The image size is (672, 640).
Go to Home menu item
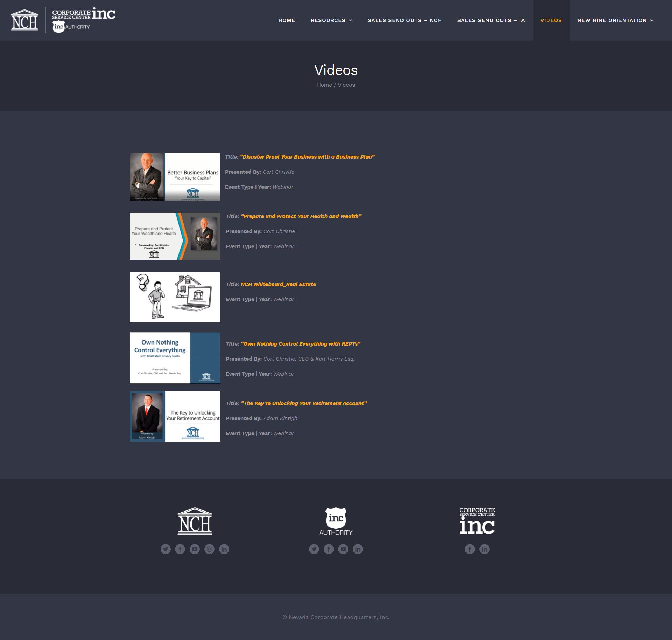tap(287, 20)
